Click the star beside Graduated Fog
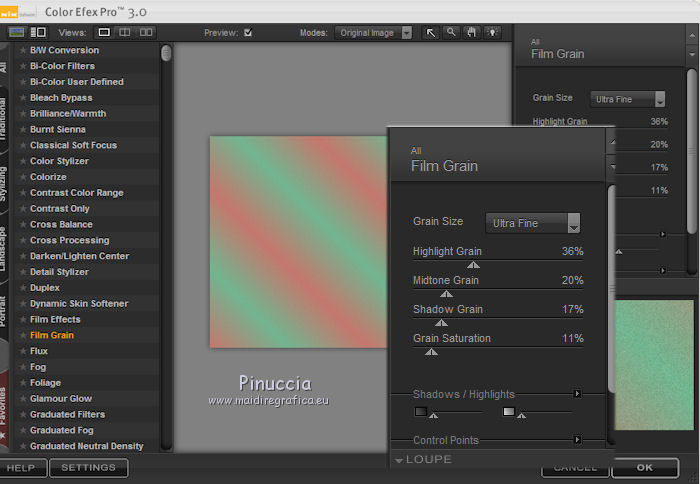 (x=23, y=430)
